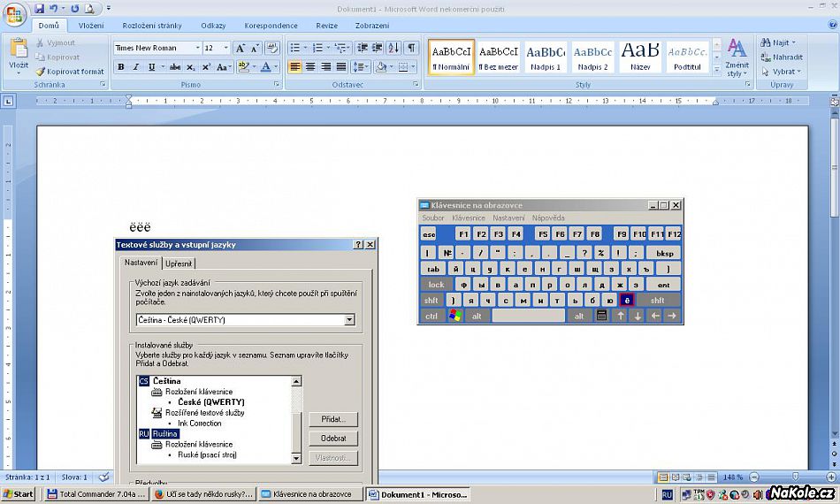Screen dimensions: 840x504
Task: Apply strikethrough formatting
Action: tap(175, 67)
